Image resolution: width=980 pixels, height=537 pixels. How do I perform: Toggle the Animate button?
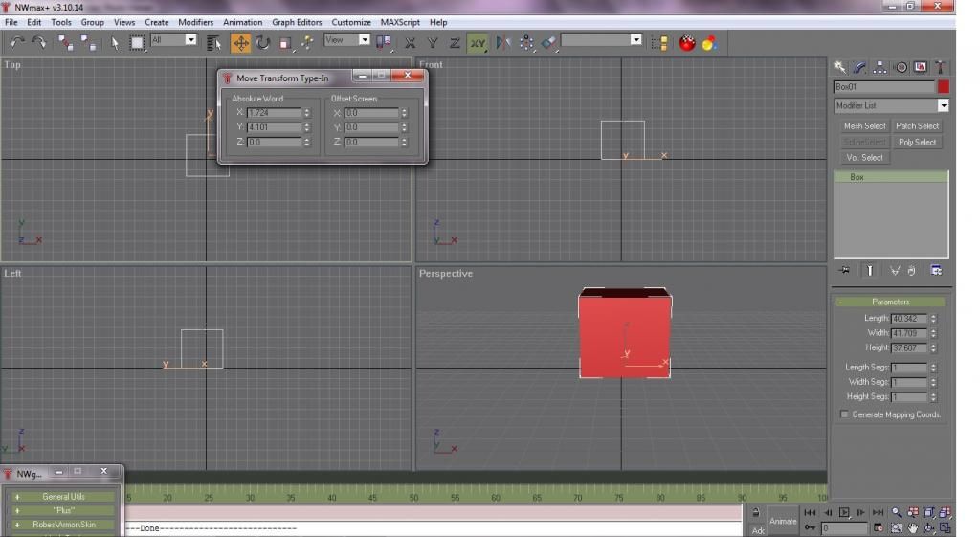[782, 521]
